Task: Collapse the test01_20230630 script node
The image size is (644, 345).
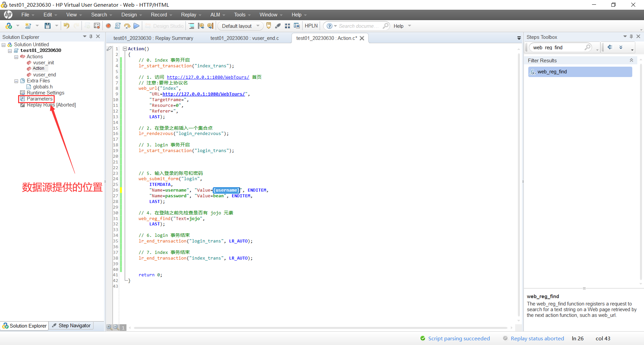Action: click(10, 51)
